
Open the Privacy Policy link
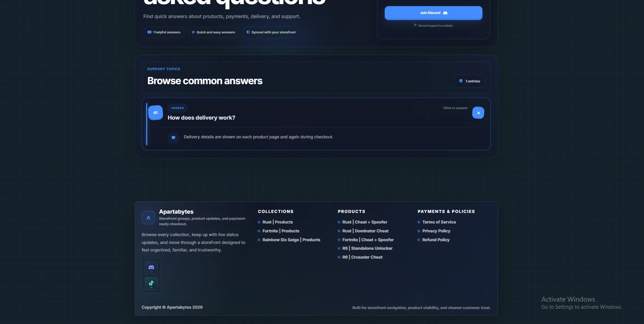coord(436,231)
